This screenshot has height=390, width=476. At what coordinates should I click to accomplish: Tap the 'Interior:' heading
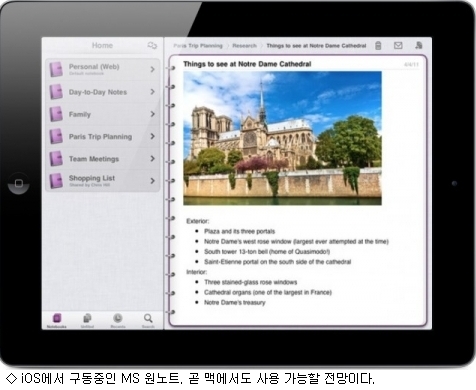[x=197, y=272]
